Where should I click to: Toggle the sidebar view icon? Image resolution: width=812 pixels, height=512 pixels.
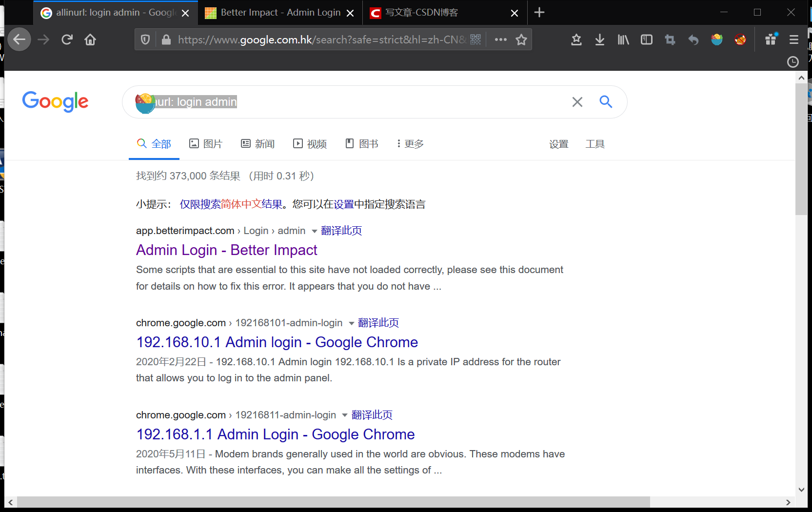[646, 39]
